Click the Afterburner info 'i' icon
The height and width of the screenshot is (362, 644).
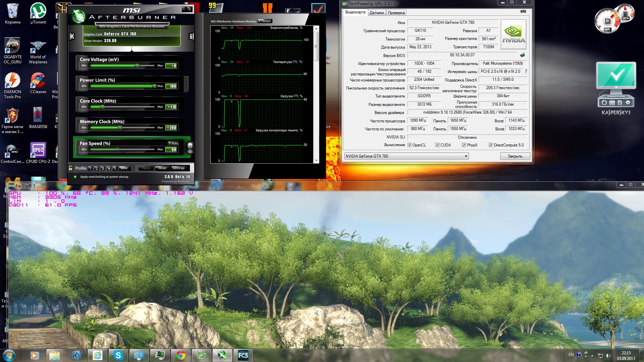[x=191, y=36]
